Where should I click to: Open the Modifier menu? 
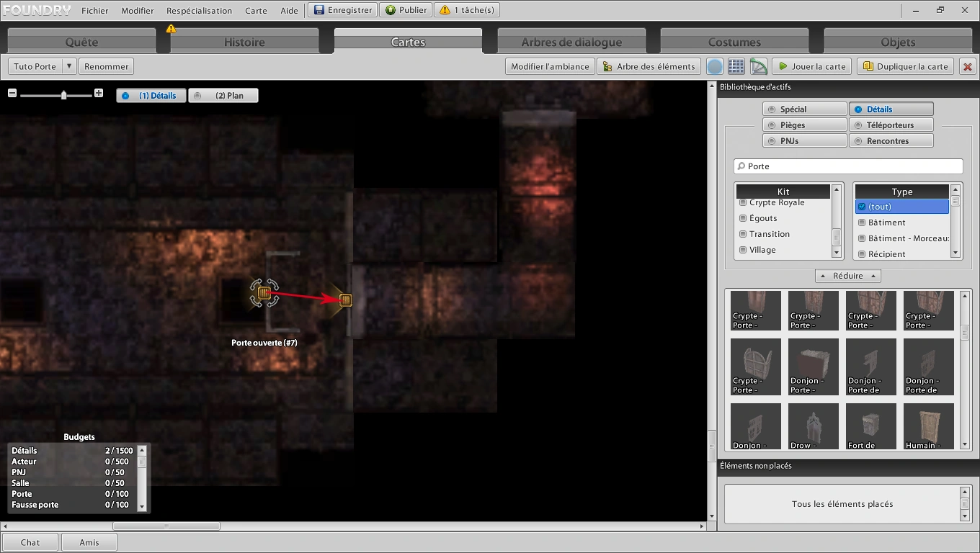tap(138, 11)
